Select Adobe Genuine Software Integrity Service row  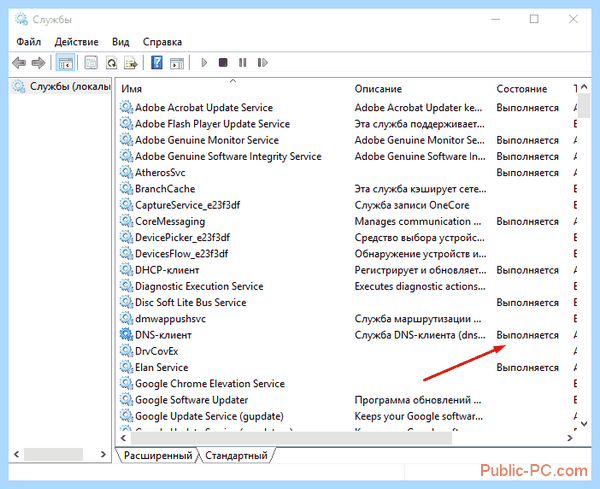point(346,156)
